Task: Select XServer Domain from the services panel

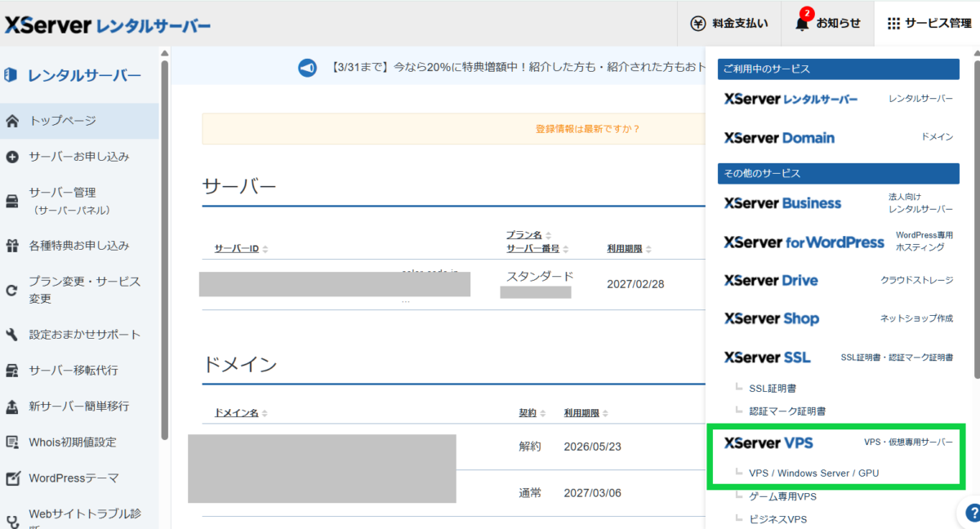Action: point(779,138)
